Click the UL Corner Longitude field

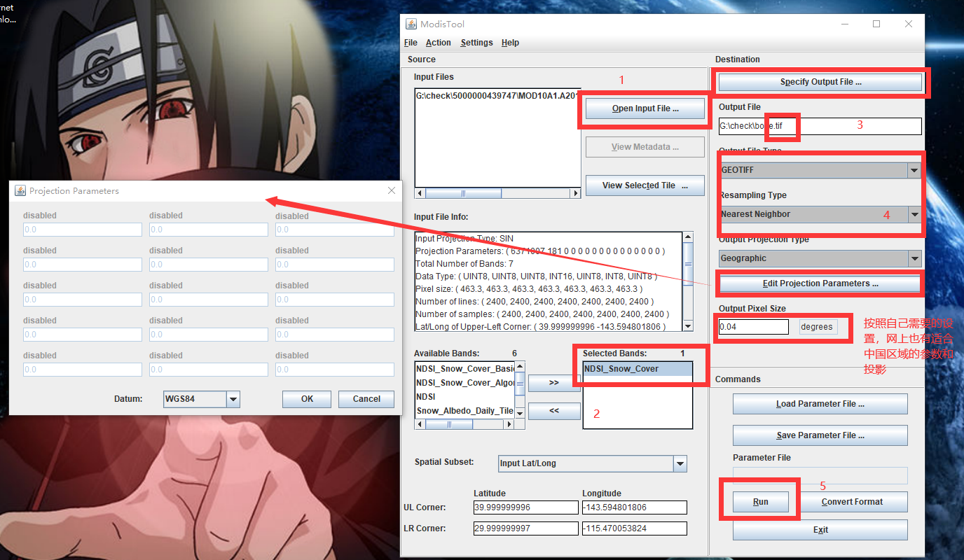click(634, 507)
